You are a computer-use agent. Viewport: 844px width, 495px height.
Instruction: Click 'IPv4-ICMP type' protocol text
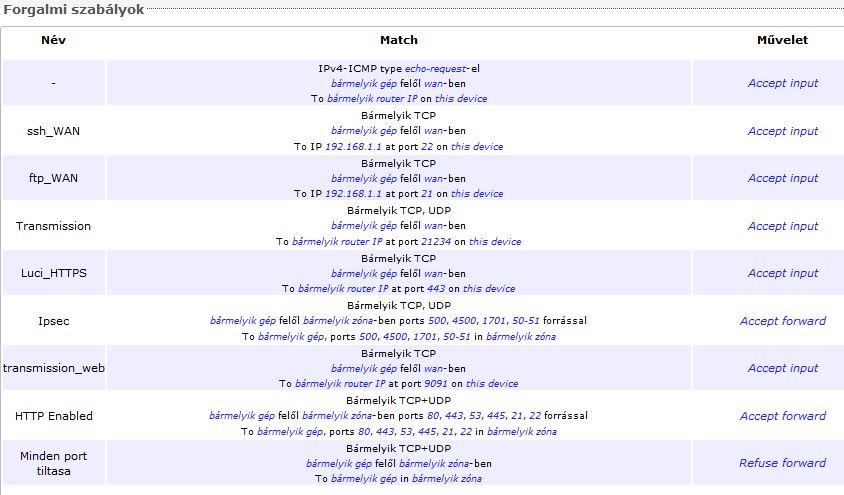click(x=360, y=68)
